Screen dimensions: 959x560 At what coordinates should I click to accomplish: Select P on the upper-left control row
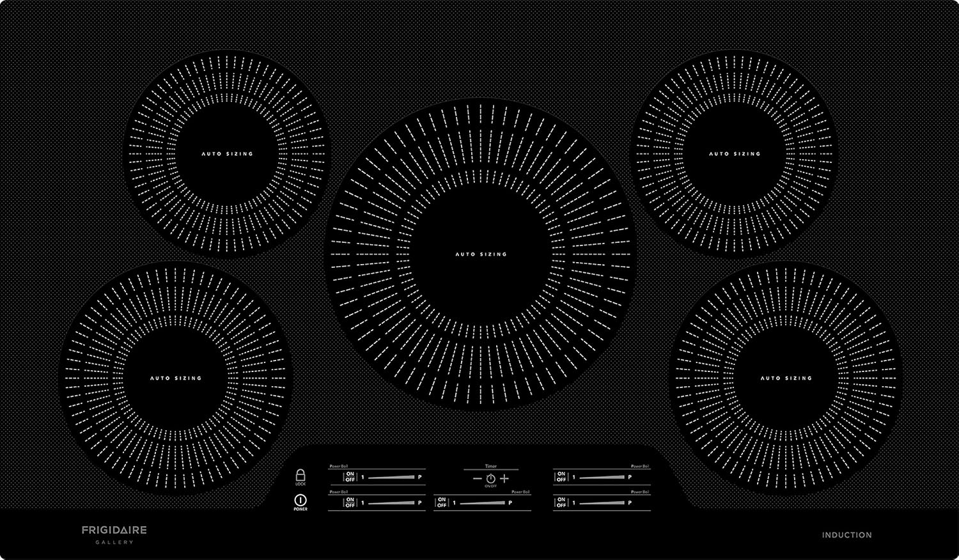tap(420, 477)
